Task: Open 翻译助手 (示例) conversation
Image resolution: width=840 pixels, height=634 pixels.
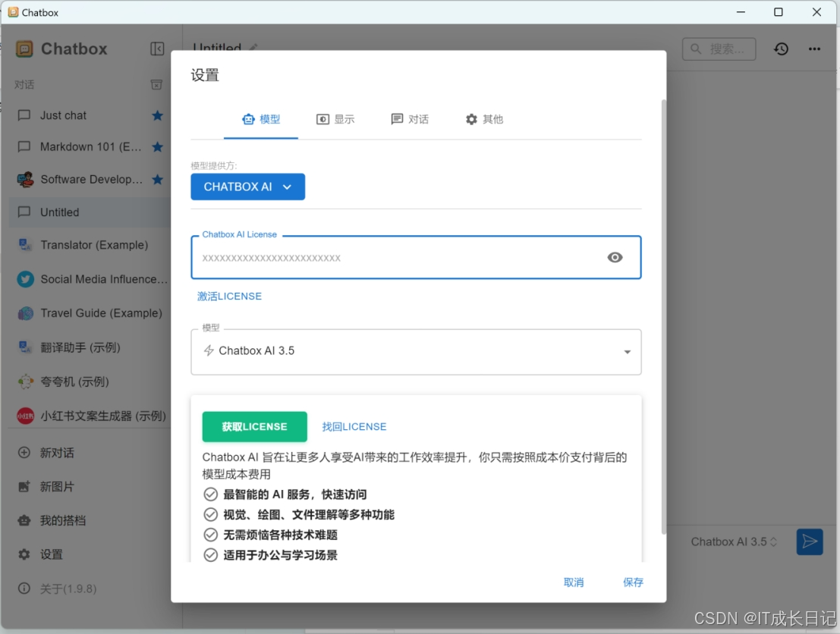Action: 91,347
